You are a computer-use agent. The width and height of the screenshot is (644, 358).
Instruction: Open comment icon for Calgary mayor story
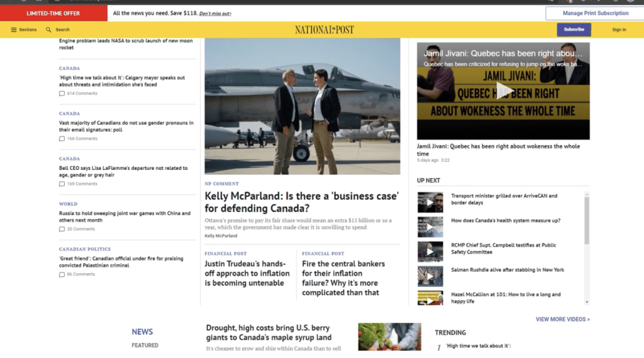click(62, 94)
